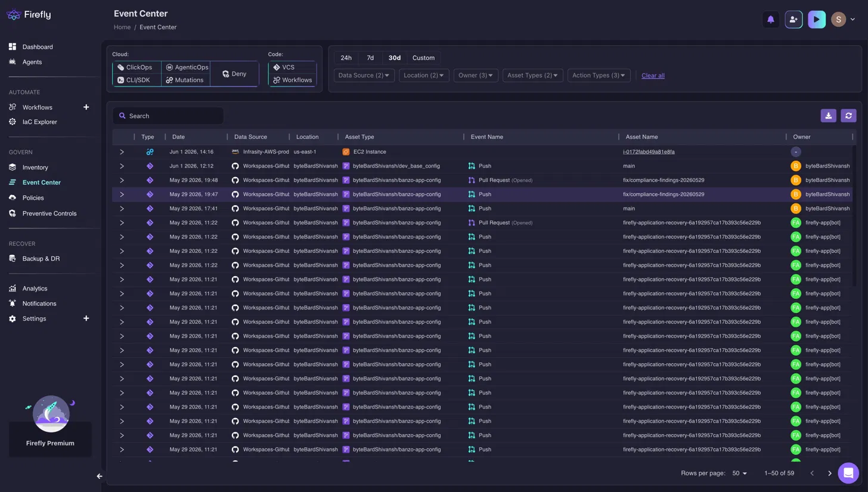This screenshot has height=492, width=868.
Task: Open the notifications bell icon
Action: point(770,20)
